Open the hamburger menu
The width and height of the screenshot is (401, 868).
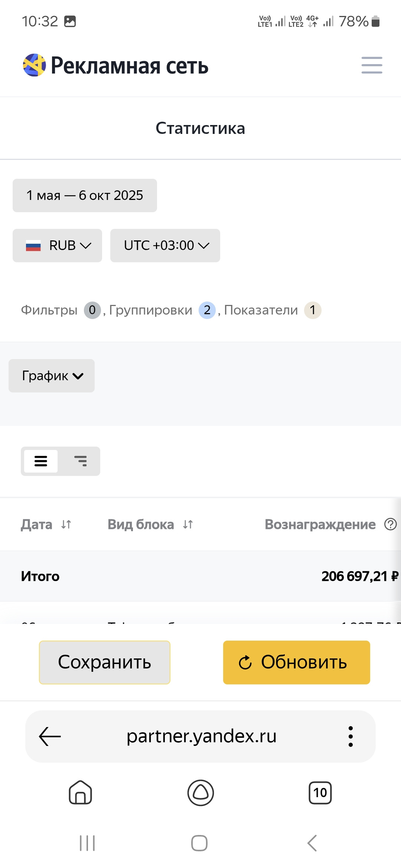point(372,65)
